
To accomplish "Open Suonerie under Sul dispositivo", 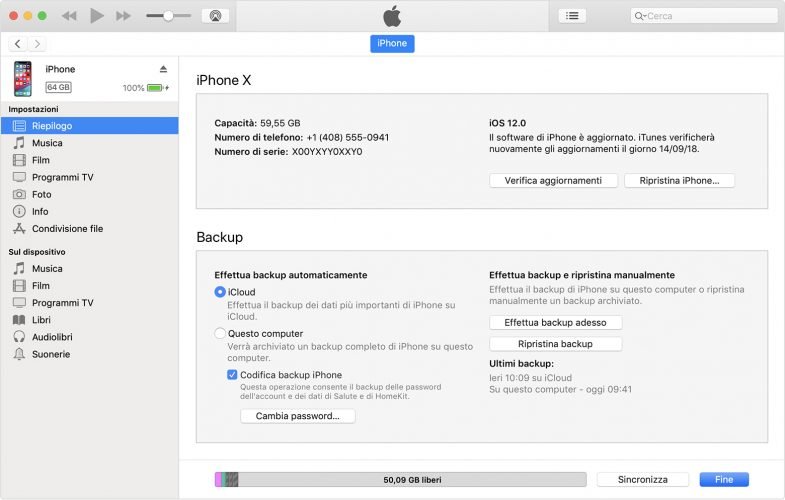I will [x=50, y=354].
